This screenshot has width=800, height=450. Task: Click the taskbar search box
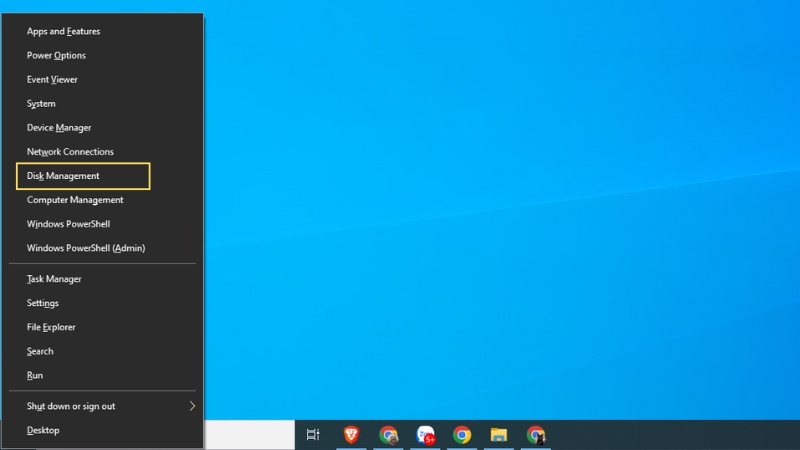click(249, 435)
